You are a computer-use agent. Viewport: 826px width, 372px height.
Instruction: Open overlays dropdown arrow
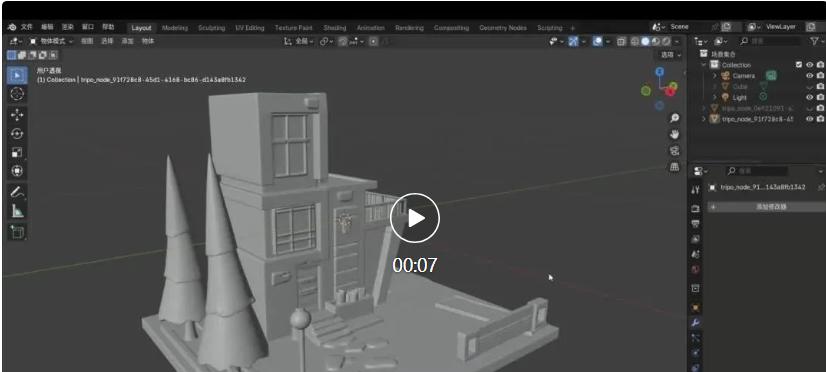point(608,41)
